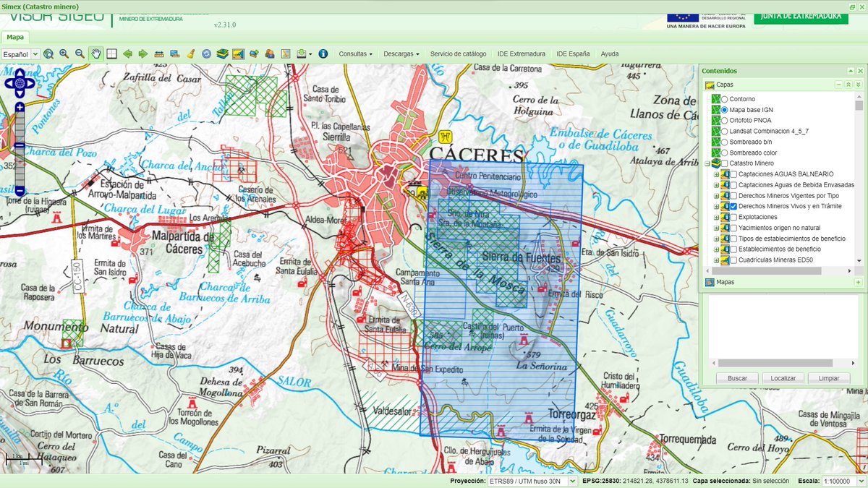Check Captaciones AGUAS BALNEARIO layer

[733, 174]
